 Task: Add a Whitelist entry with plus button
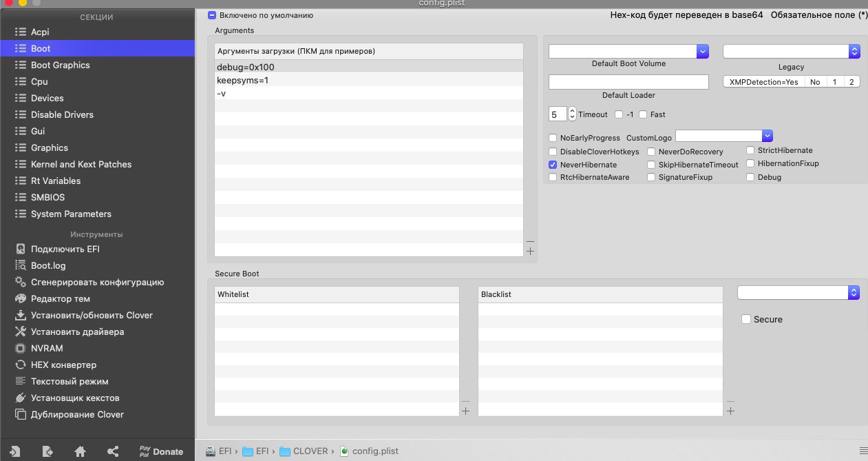point(465,411)
